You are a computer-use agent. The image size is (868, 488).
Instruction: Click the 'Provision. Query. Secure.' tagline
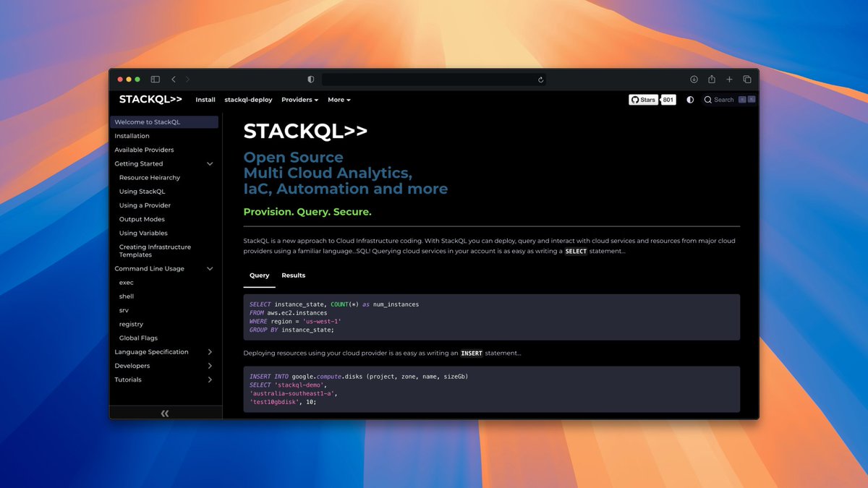click(x=307, y=212)
